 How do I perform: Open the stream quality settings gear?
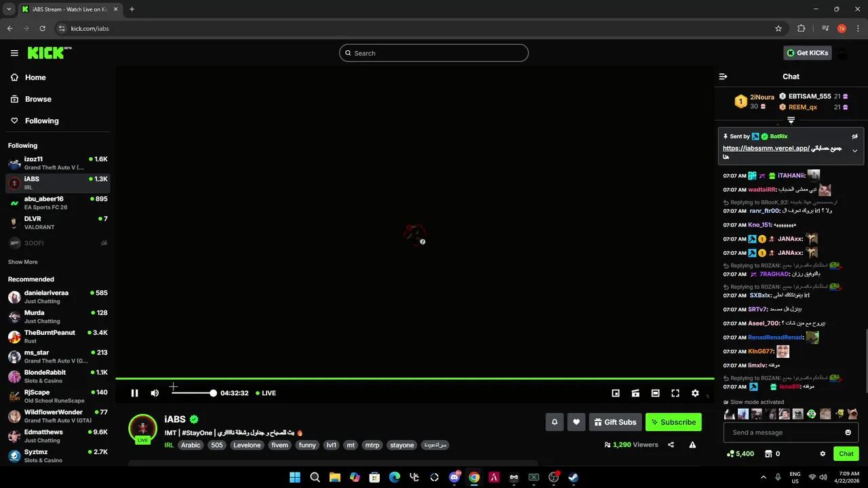[695, 393]
